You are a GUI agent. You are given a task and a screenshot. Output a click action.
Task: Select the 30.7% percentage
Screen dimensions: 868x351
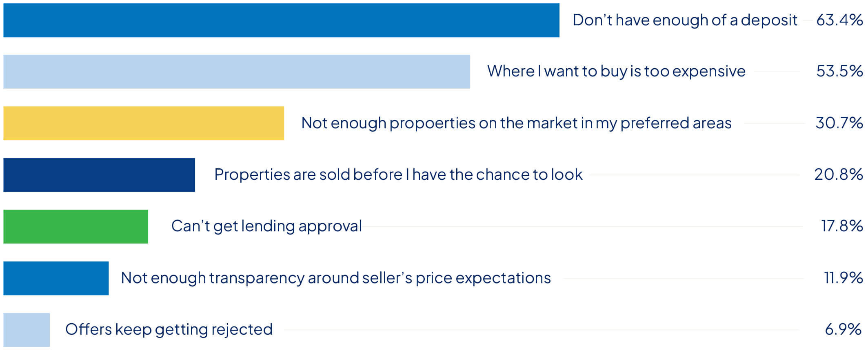point(839,123)
